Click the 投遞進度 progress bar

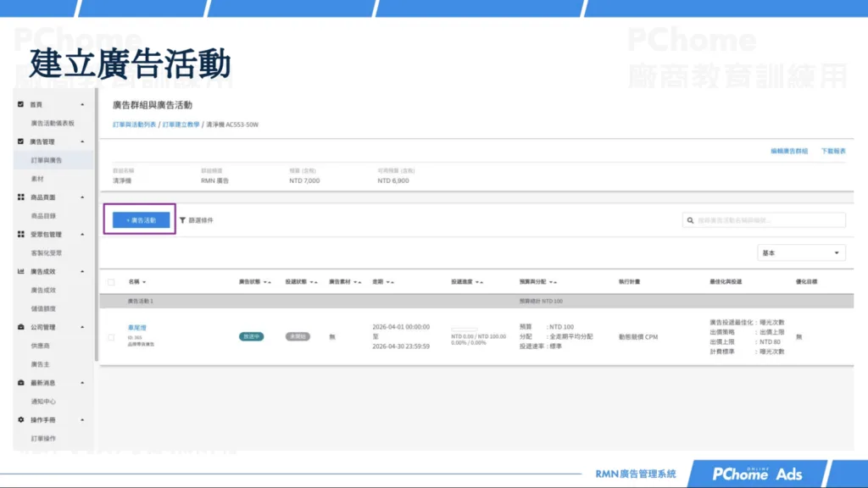(x=464, y=330)
